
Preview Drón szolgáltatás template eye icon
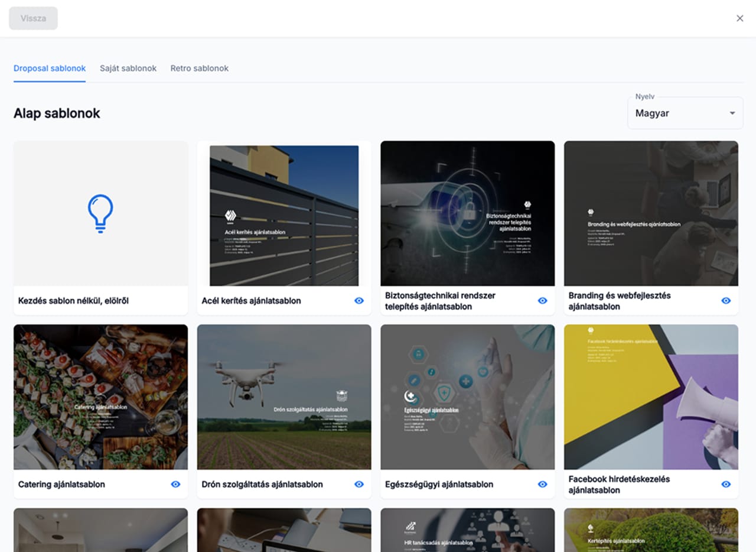pyautogui.click(x=359, y=484)
